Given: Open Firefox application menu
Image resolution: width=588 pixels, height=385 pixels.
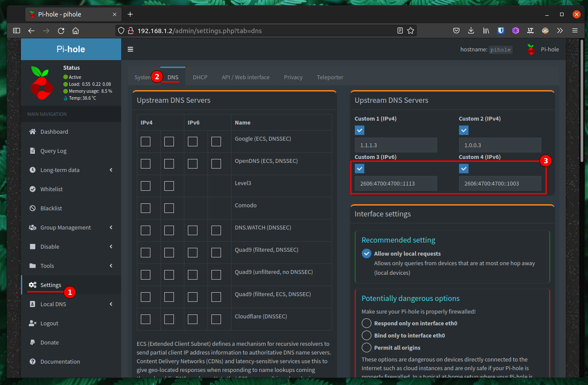Looking at the screenshot, I should click(x=575, y=31).
